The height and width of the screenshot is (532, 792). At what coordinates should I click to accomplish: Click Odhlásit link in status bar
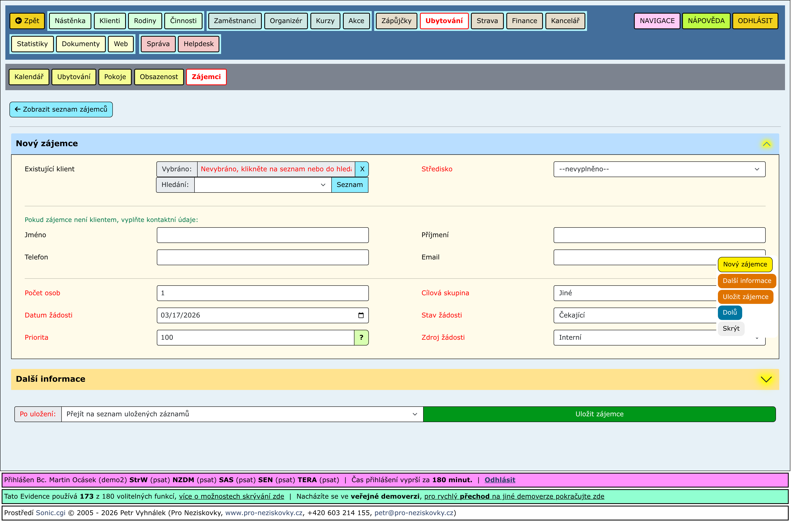click(x=500, y=481)
